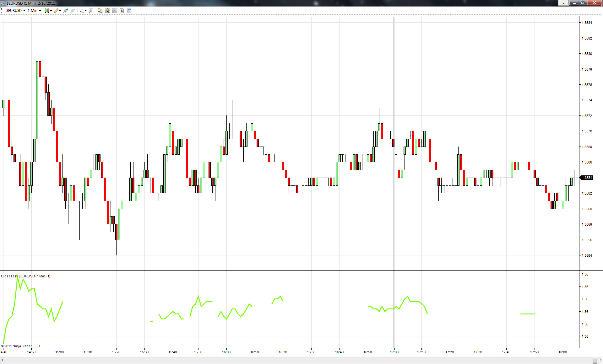Viewport: 603px width, 364px height.
Task: Open the data series candlestick icon
Action: 107,11
